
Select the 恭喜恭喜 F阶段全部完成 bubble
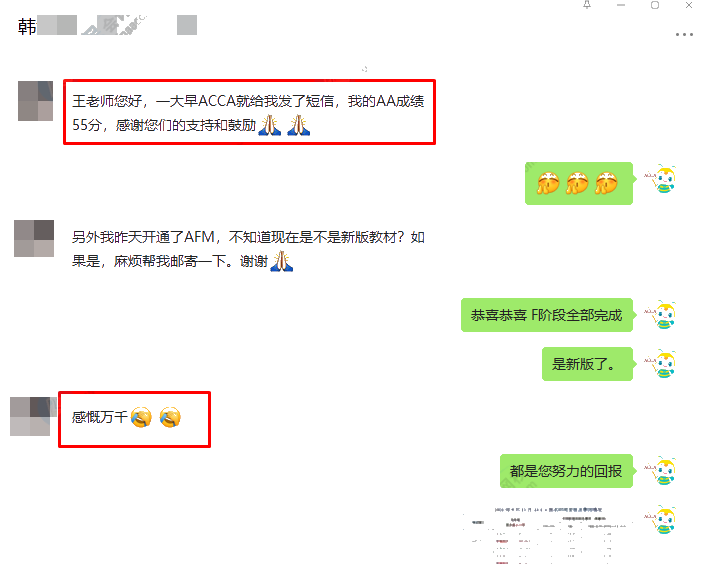click(x=547, y=315)
